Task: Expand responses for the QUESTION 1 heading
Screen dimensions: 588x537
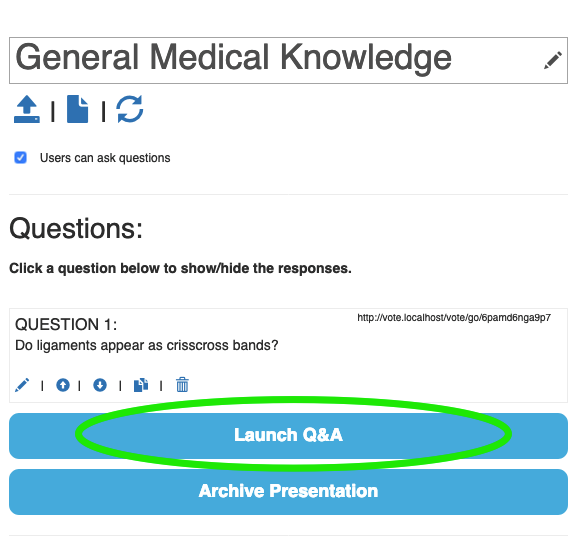Action: point(66,324)
